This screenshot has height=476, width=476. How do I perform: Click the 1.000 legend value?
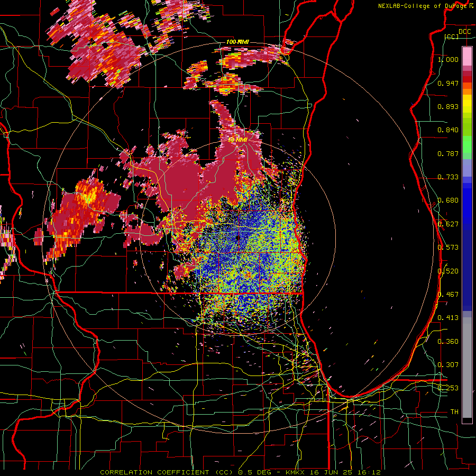(x=448, y=59)
